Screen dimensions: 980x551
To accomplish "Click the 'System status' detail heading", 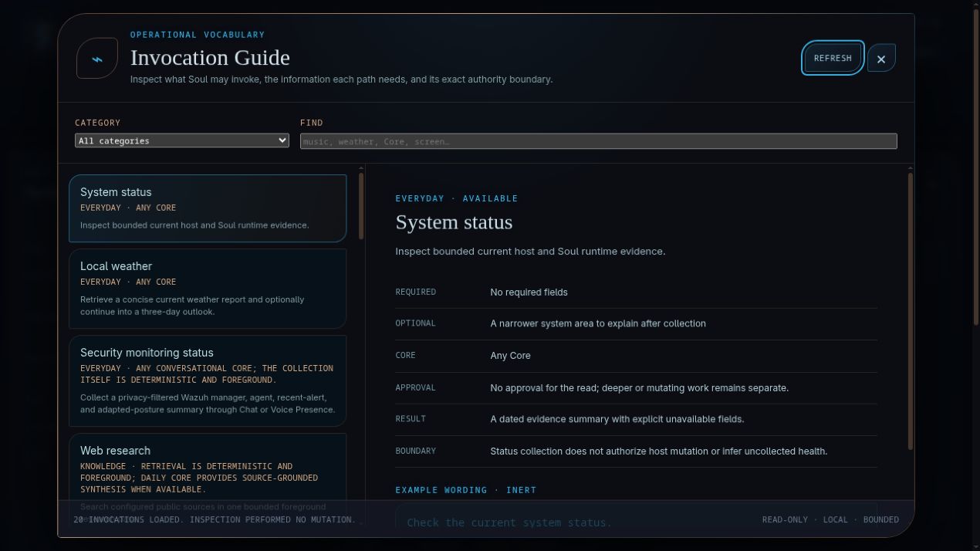I will click(x=454, y=222).
